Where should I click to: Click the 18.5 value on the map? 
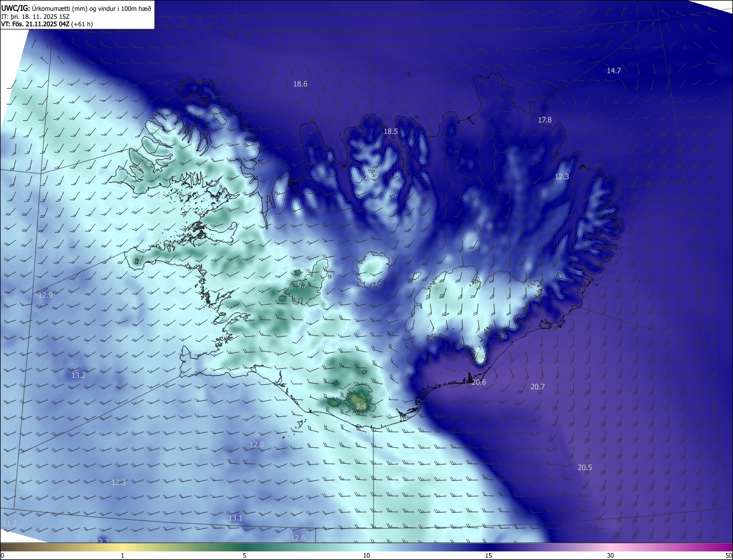click(390, 131)
